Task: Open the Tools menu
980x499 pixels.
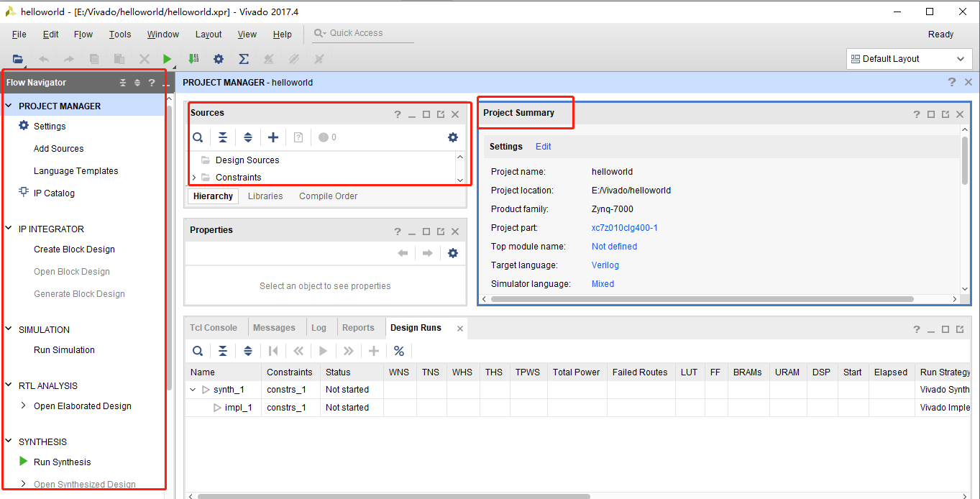Action: (120, 35)
